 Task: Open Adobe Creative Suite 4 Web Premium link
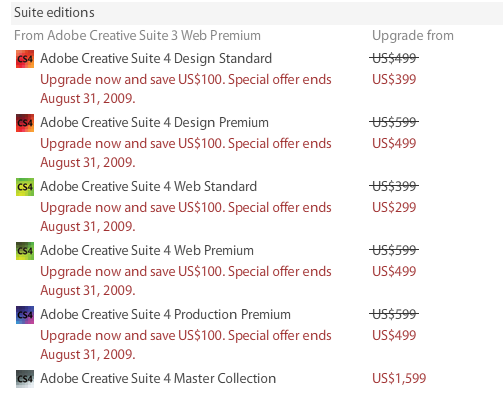[x=147, y=251]
